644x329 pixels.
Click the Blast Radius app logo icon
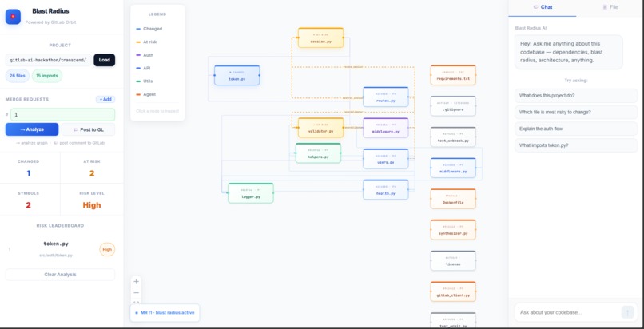click(13, 17)
